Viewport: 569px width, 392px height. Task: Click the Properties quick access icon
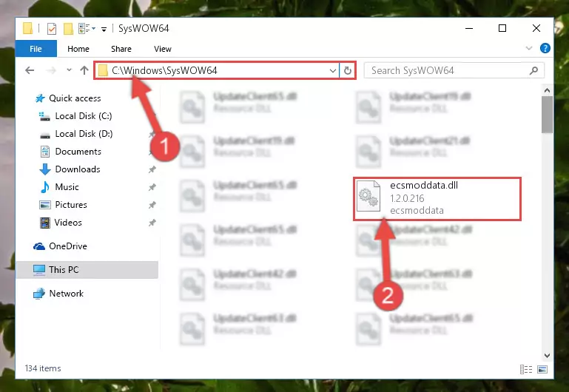click(52, 28)
